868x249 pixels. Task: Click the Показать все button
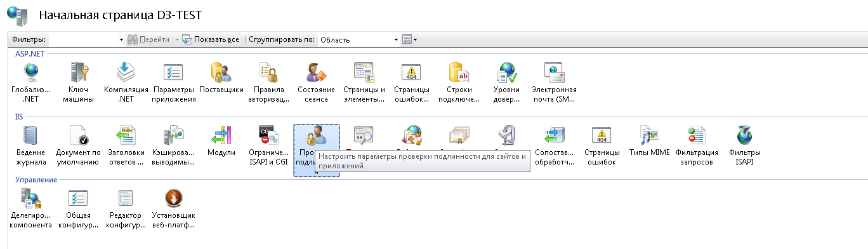pos(211,39)
